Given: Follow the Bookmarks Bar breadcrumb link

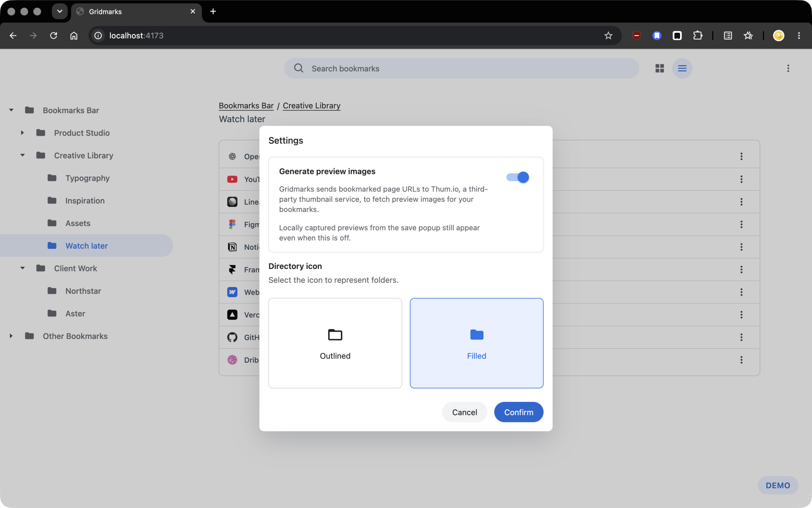Looking at the screenshot, I should pyautogui.click(x=246, y=105).
